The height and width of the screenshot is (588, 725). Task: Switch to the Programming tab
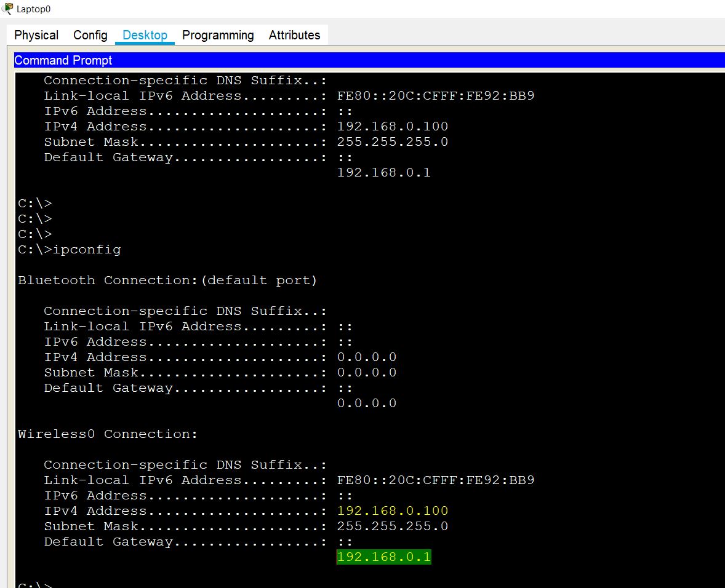point(218,35)
